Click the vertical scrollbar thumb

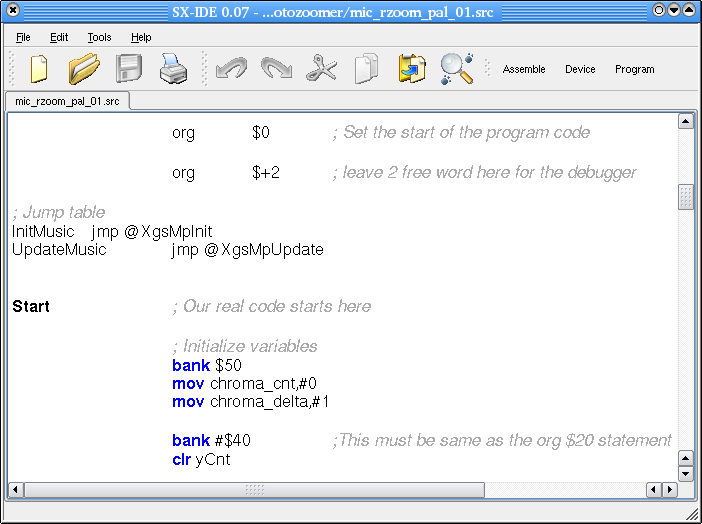pyautogui.click(x=685, y=197)
